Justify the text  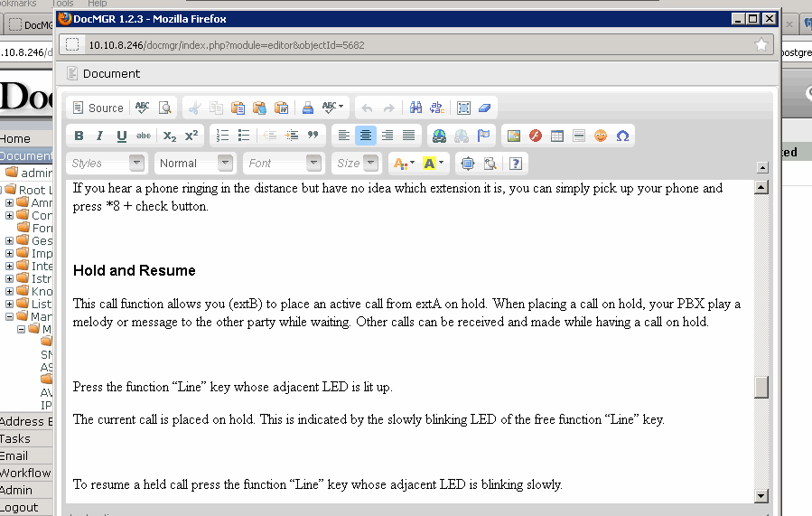408,136
